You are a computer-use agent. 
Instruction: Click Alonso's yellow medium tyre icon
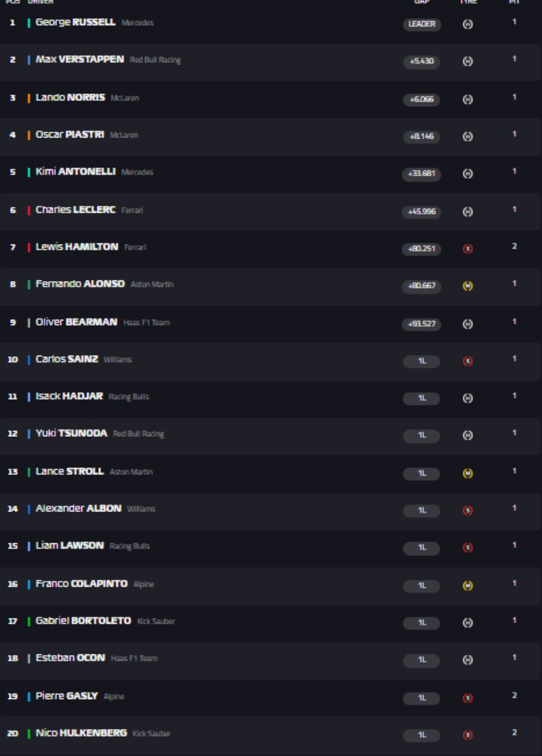tap(467, 286)
